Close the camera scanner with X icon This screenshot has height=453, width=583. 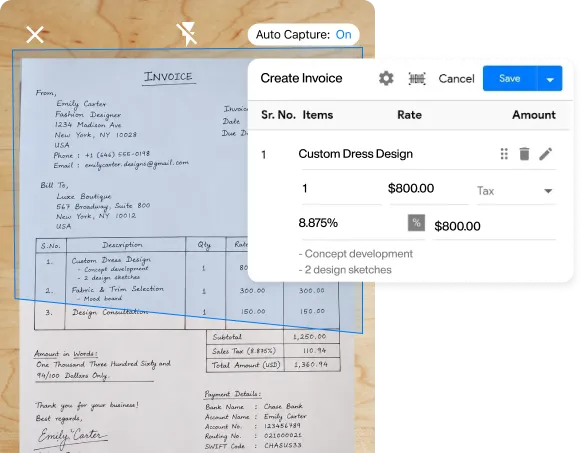pyautogui.click(x=35, y=35)
